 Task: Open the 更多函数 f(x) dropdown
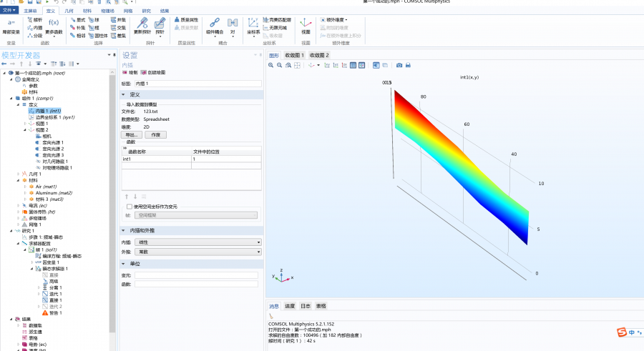(x=54, y=26)
